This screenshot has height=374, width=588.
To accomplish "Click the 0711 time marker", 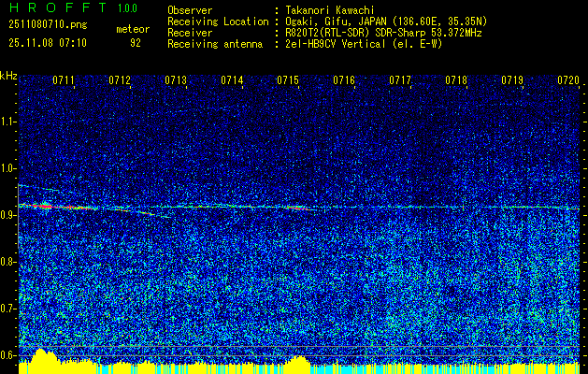I will coord(63,80).
